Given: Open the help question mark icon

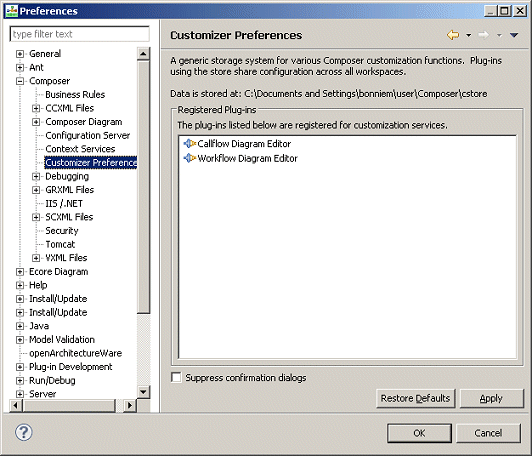Looking at the screenshot, I should [x=24, y=432].
